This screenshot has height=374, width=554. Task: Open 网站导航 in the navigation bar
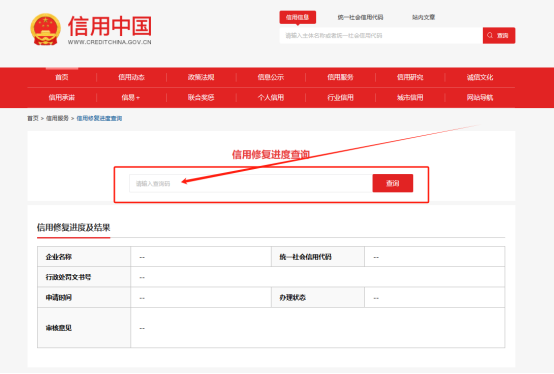480,97
